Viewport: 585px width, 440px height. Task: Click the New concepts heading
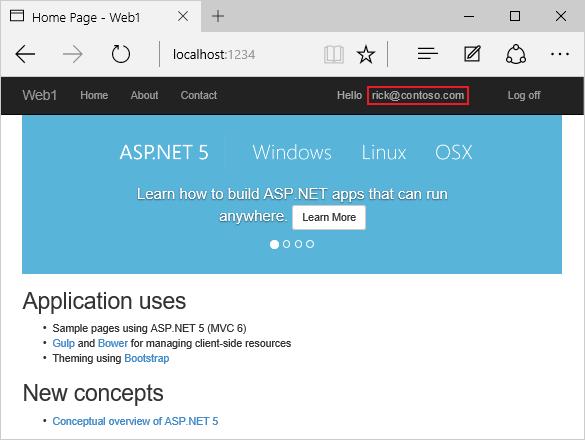click(93, 393)
